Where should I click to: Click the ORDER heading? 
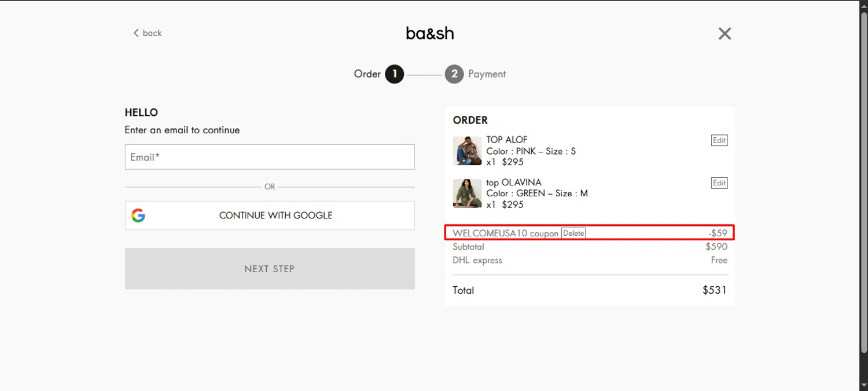pos(470,120)
